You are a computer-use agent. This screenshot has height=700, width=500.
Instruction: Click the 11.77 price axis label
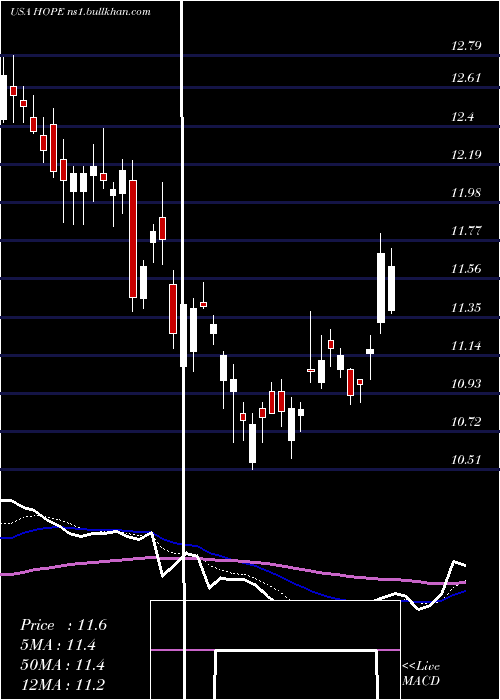click(x=467, y=231)
